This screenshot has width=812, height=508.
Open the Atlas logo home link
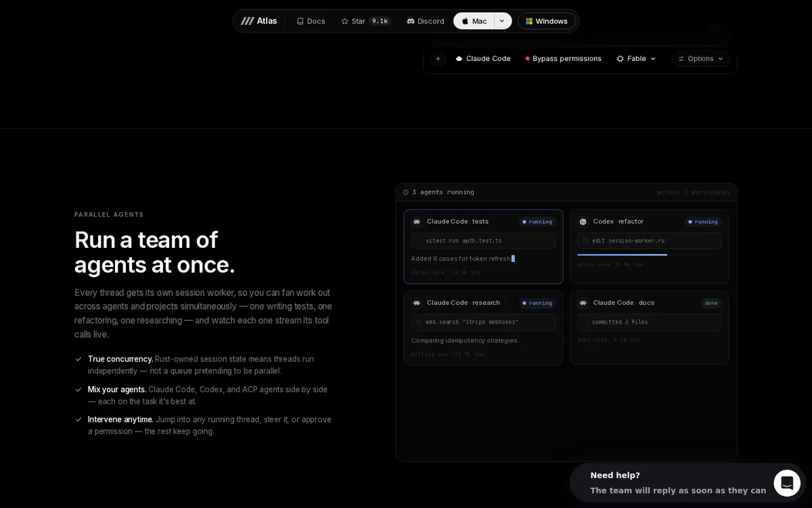point(259,21)
